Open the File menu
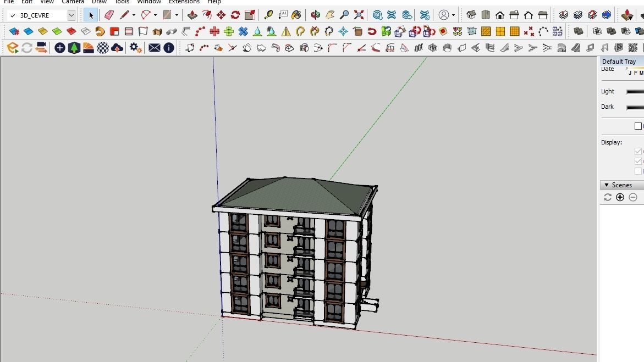This screenshot has width=644, height=362. 9,2
